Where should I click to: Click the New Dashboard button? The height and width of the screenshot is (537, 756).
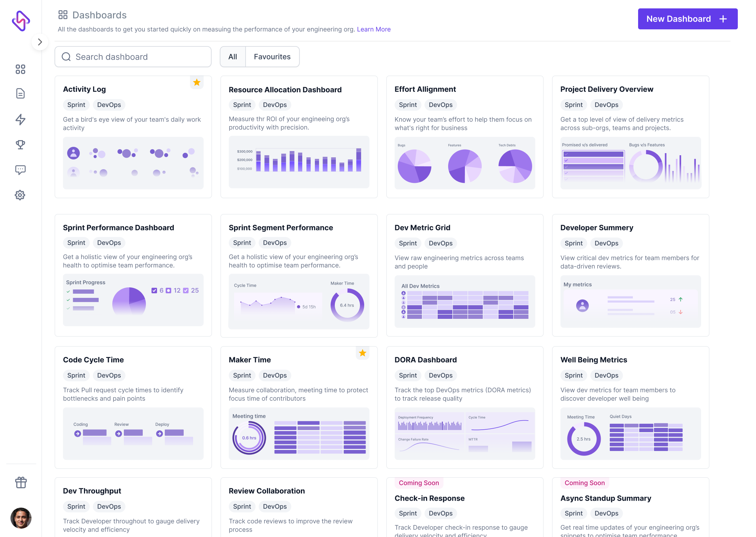pos(687,19)
